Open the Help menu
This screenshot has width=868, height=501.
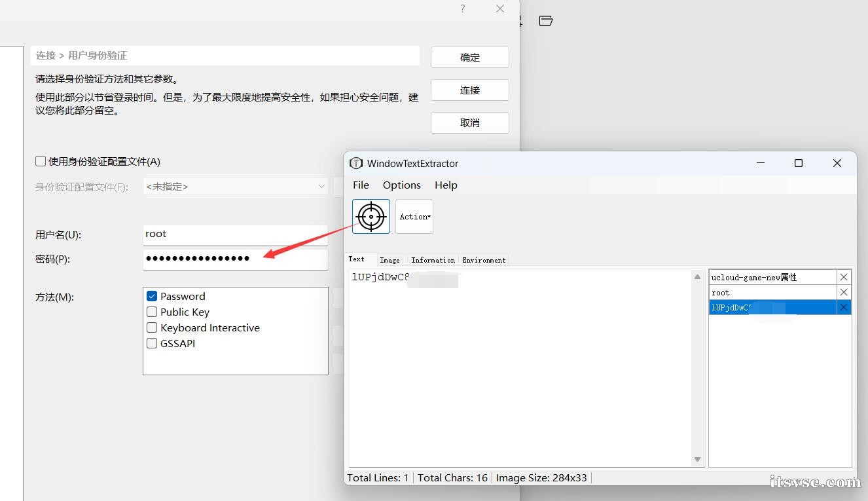point(446,185)
